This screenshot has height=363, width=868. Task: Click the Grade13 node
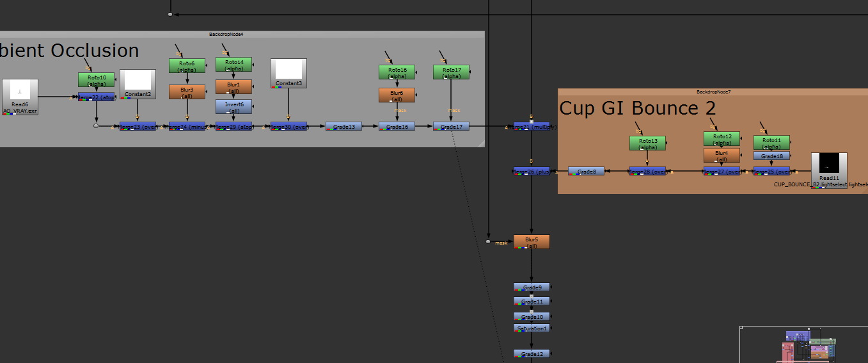343,127
